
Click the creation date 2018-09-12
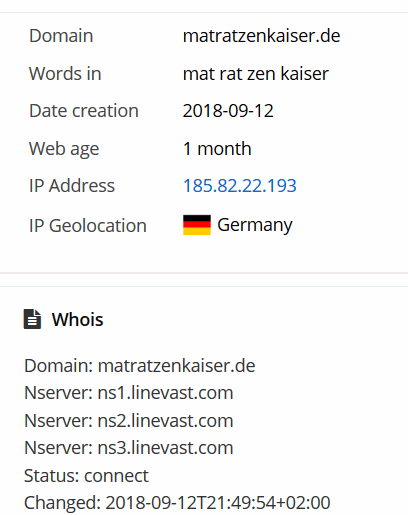[x=228, y=111]
